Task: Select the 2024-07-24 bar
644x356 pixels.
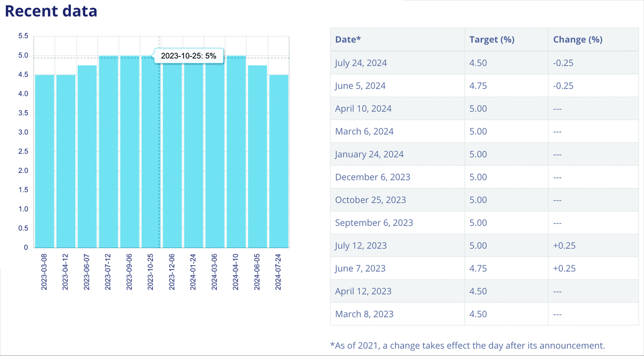Action: [x=279, y=161]
